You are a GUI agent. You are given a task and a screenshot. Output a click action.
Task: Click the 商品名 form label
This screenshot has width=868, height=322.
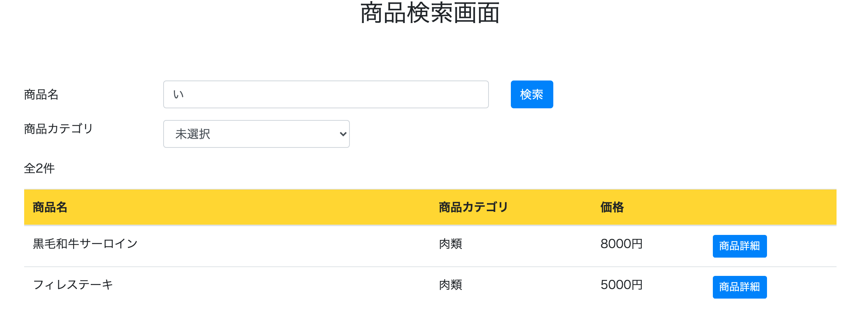coord(40,94)
